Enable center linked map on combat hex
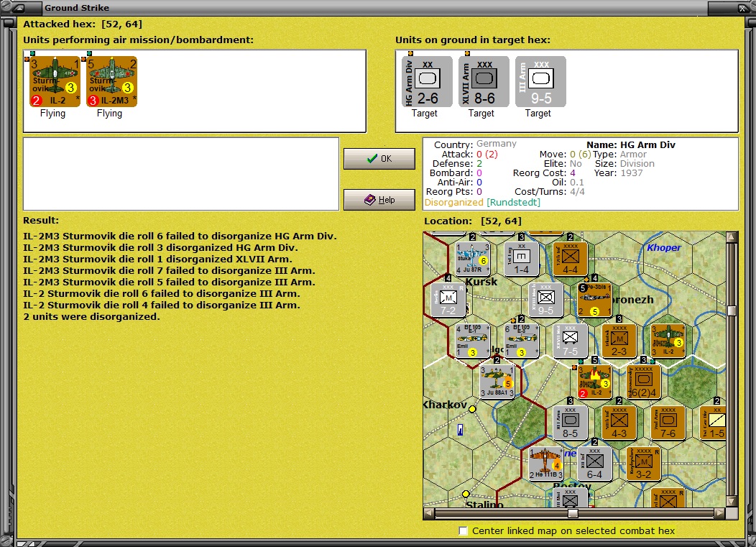This screenshot has height=547, width=756. [x=464, y=530]
